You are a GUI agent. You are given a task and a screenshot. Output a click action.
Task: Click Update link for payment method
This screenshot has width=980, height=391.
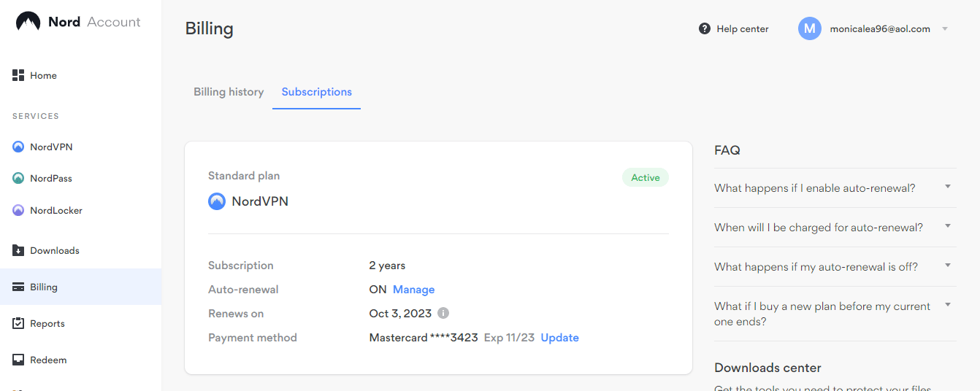(559, 338)
